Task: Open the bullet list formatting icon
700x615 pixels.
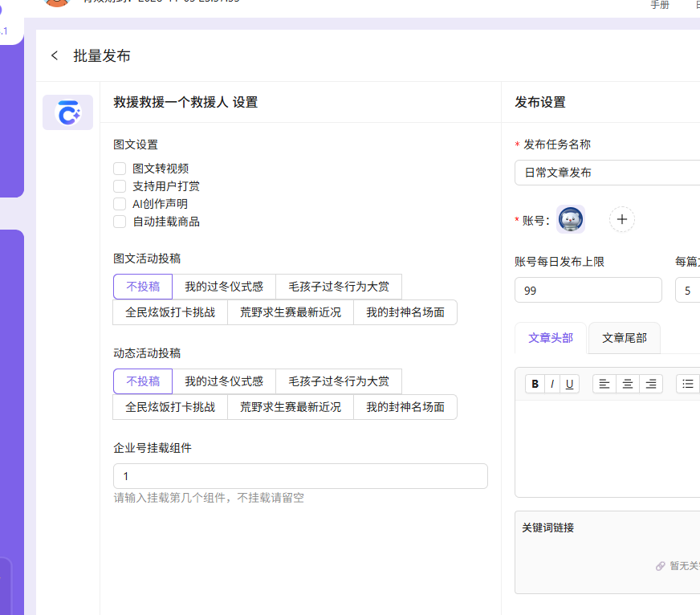Action: 687,384
